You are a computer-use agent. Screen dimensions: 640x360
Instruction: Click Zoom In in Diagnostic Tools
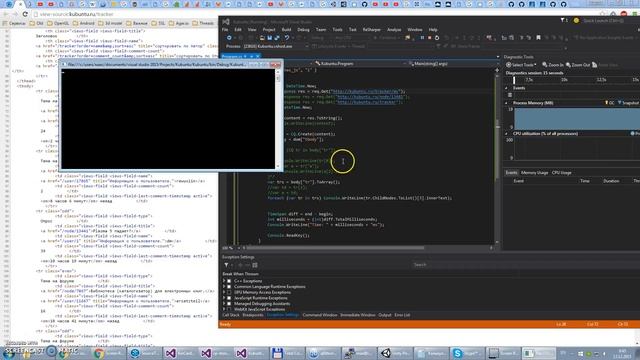coord(553,65)
